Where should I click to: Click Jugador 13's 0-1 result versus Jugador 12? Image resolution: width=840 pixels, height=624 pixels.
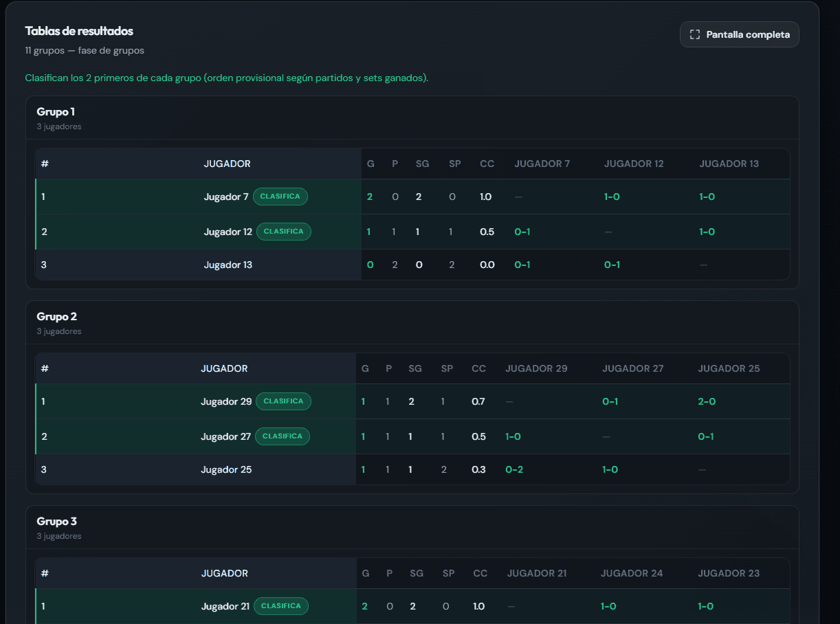(x=612, y=265)
